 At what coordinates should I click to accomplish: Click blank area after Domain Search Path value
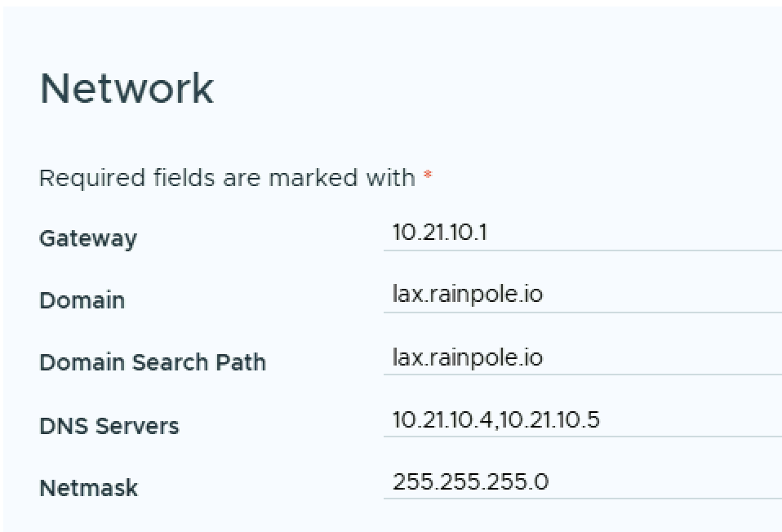coord(669,357)
